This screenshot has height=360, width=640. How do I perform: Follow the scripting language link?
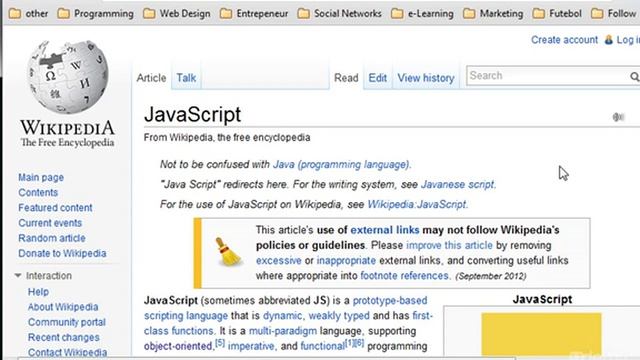186,316
